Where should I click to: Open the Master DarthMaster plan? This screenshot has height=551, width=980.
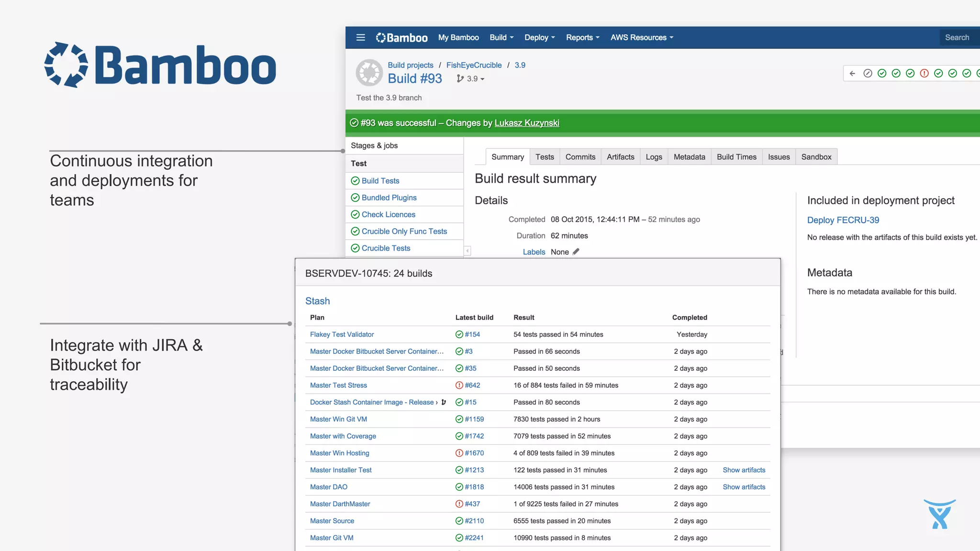point(340,504)
